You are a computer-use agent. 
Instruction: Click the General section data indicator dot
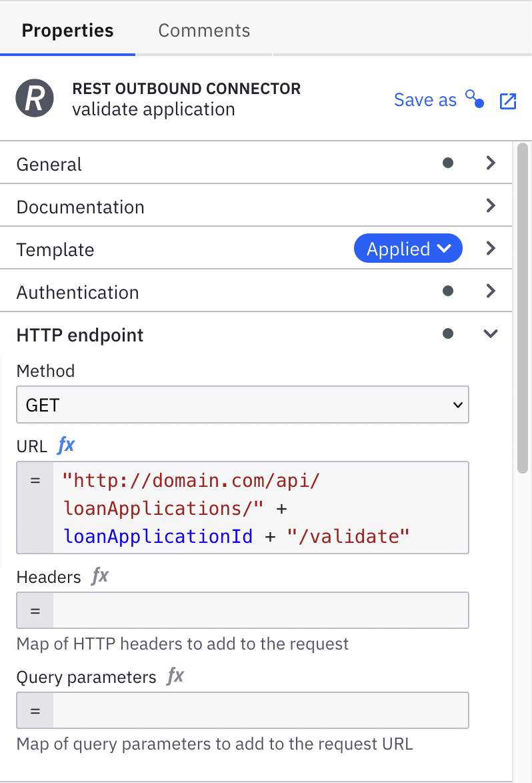click(x=448, y=163)
